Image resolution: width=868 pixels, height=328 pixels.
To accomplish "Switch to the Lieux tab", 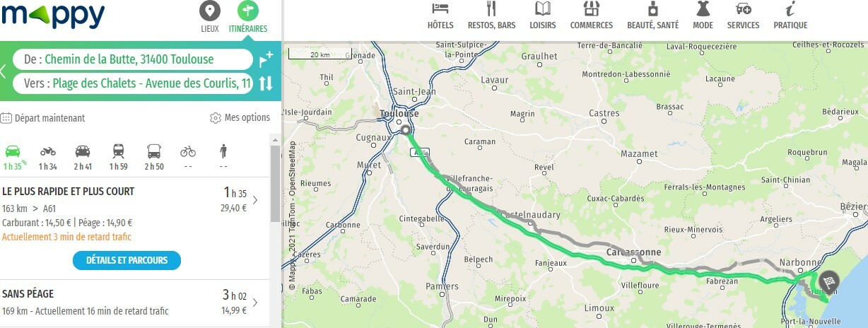I will pos(210,18).
